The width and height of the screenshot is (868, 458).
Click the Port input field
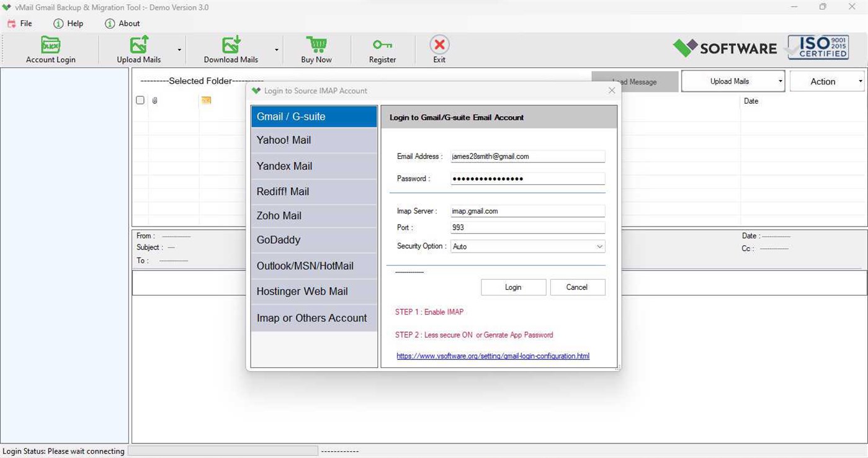pyautogui.click(x=528, y=227)
